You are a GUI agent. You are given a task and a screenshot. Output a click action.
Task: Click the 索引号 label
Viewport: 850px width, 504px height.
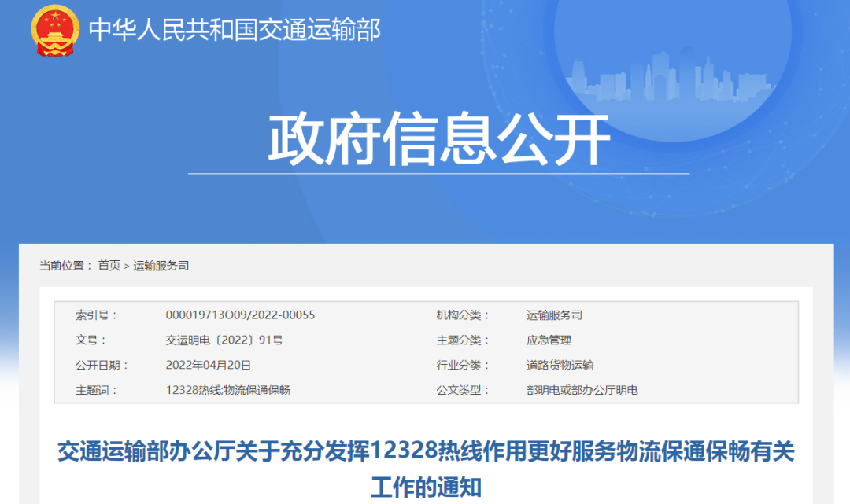coord(96,315)
